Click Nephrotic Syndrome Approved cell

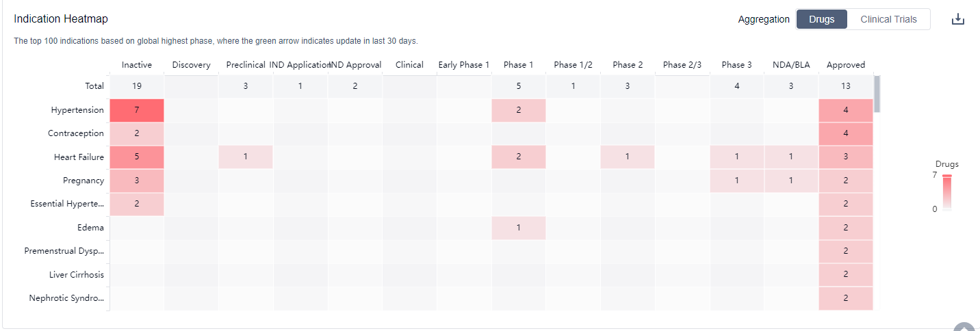[845, 298]
